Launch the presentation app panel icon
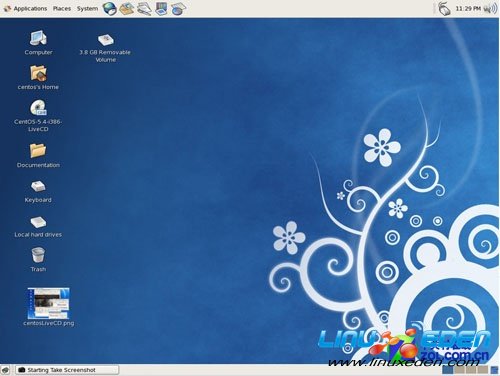Screen dimensions: 500x376 click(x=161, y=9)
